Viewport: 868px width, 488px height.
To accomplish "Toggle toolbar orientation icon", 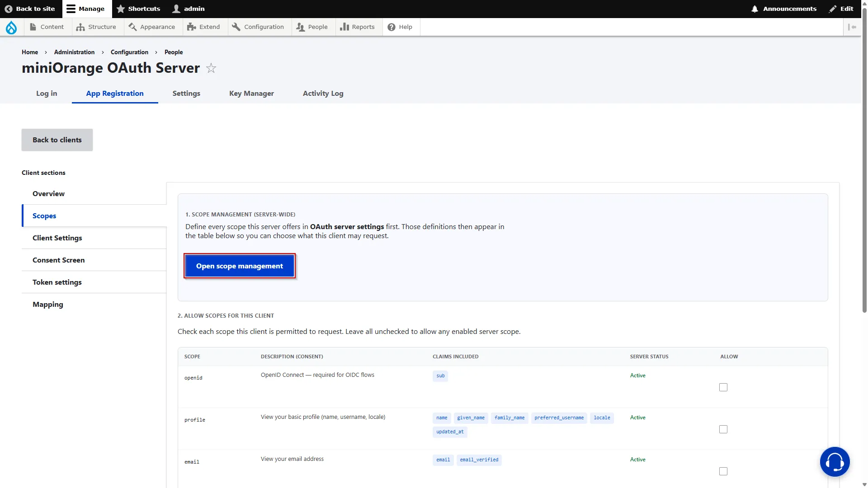I will click(x=852, y=27).
